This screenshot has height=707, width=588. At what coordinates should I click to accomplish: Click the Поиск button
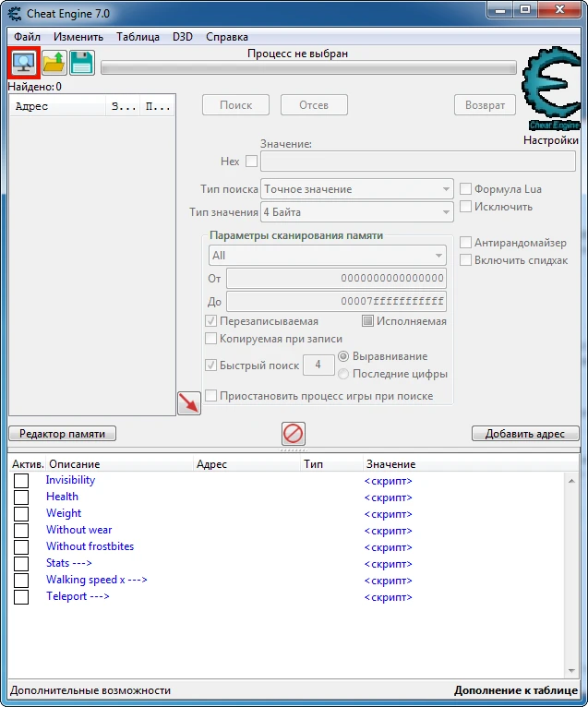(235, 105)
